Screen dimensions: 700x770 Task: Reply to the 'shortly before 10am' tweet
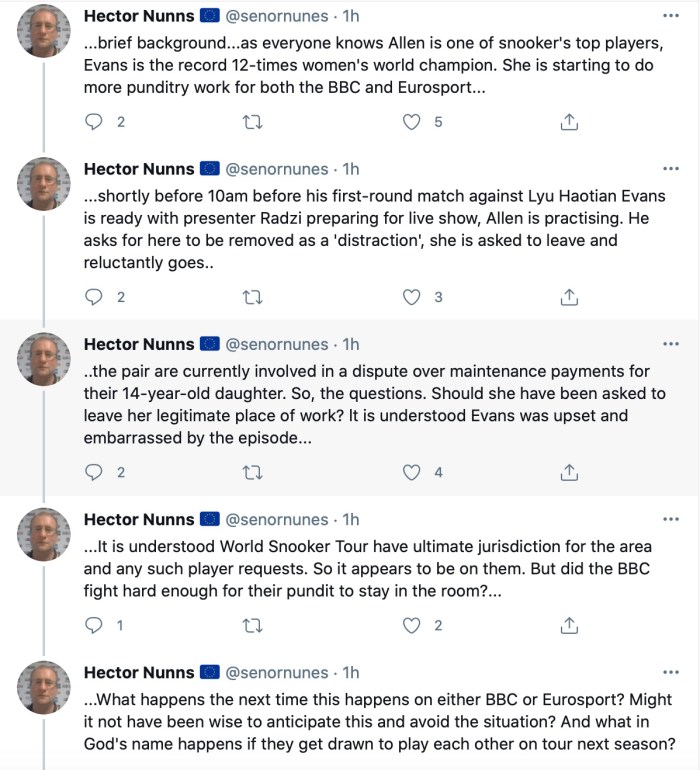tap(94, 297)
